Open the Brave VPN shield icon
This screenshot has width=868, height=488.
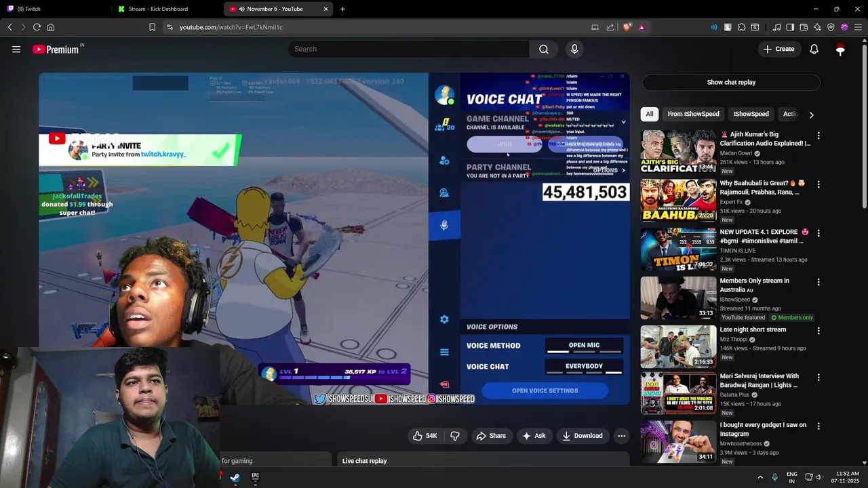click(x=831, y=27)
